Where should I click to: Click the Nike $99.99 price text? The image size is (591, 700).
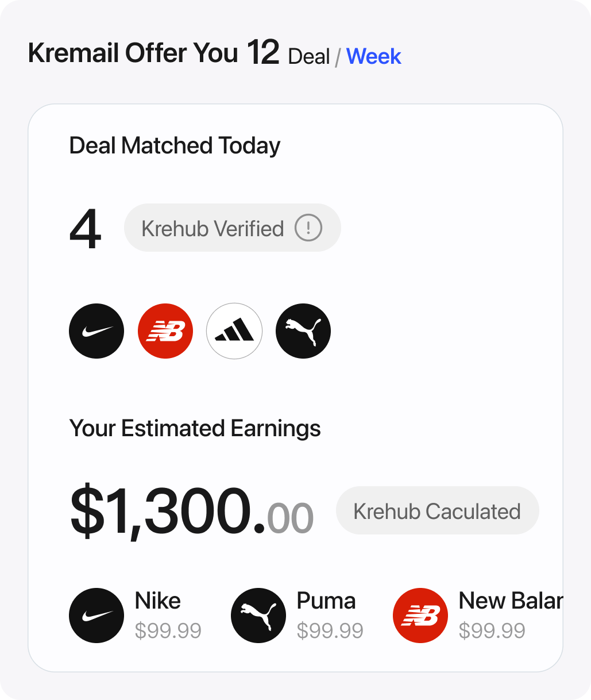[x=168, y=631]
